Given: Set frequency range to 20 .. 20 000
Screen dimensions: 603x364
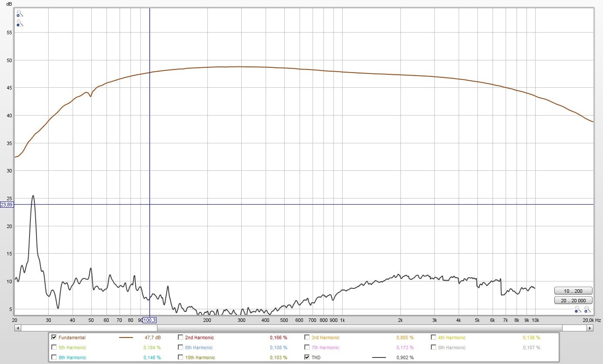Looking at the screenshot, I should (x=573, y=300).
